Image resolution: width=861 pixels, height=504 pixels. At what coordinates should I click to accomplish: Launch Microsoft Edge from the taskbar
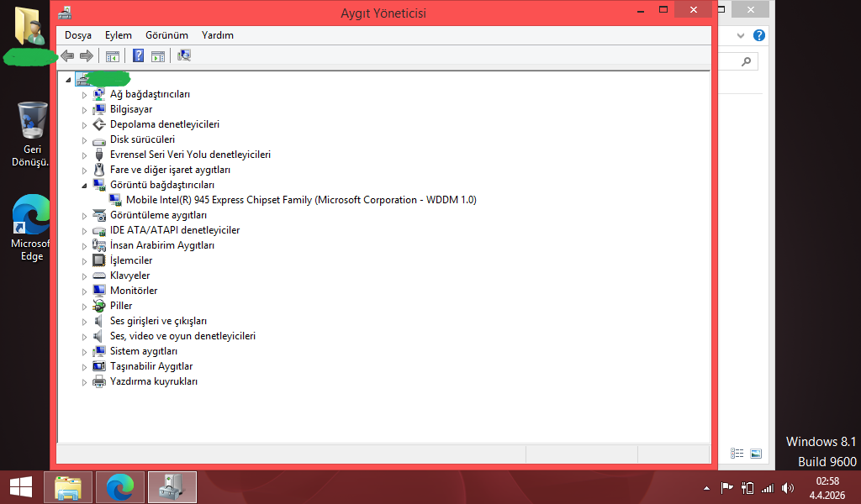tap(120, 487)
